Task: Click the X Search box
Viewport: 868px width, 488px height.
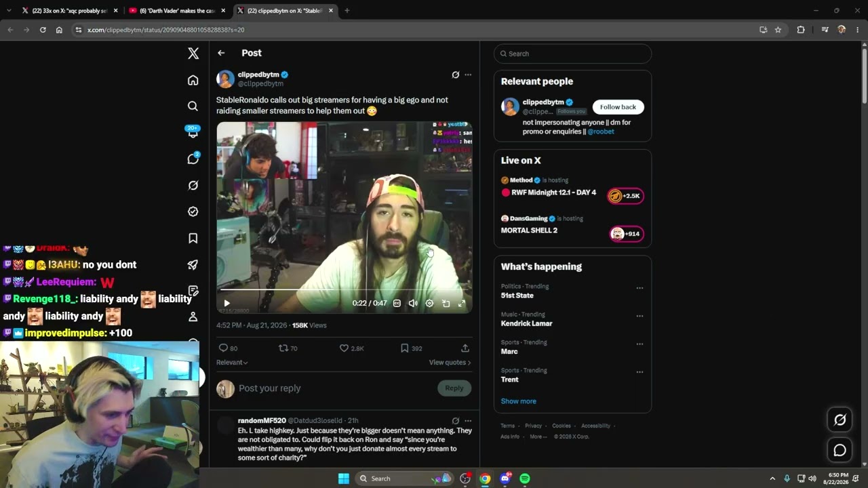Action: coord(572,54)
